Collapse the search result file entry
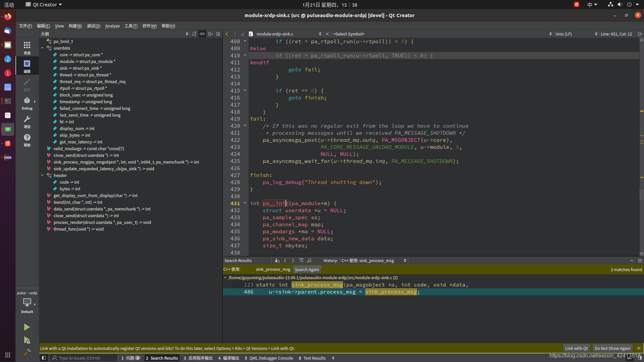 [x=225, y=278]
